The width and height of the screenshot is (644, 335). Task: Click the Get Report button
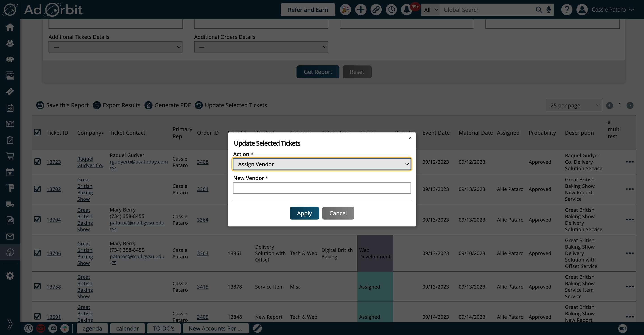[318, 72]
